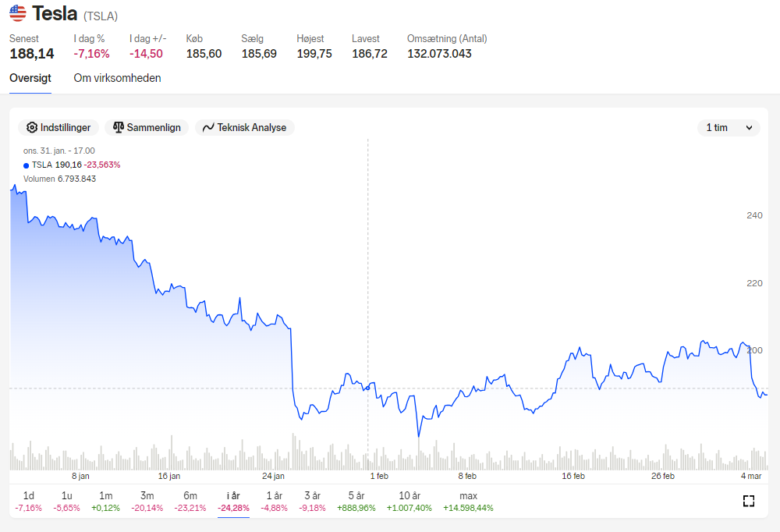Click the 16 feb axis label
Viewport: 780px width, 532px height.
pyautogui.click(x=573, y=477)
